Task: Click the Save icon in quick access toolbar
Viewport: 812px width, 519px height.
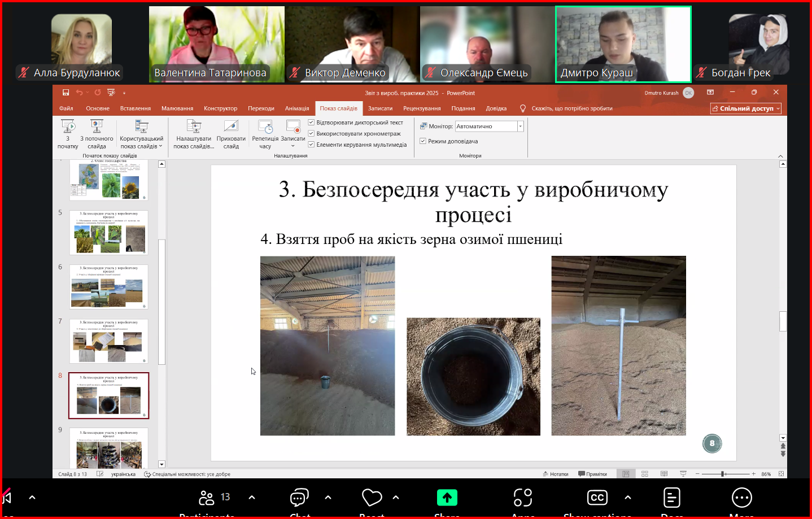Action: (x=66, y=93)
